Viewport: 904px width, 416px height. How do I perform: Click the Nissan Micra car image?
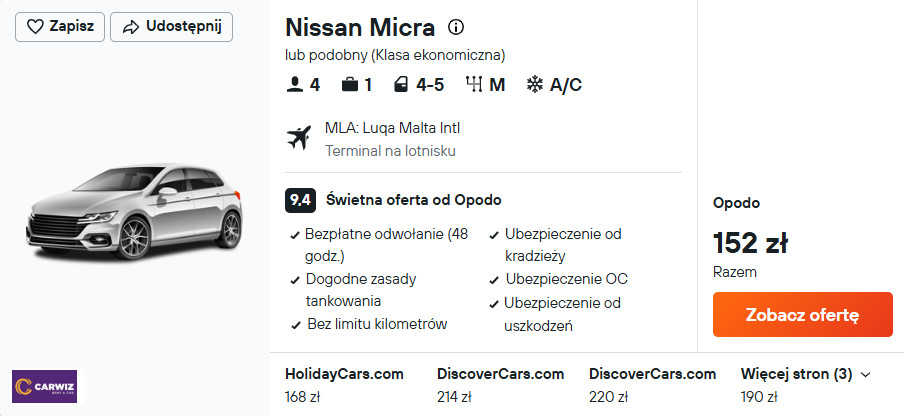(134, 213)
